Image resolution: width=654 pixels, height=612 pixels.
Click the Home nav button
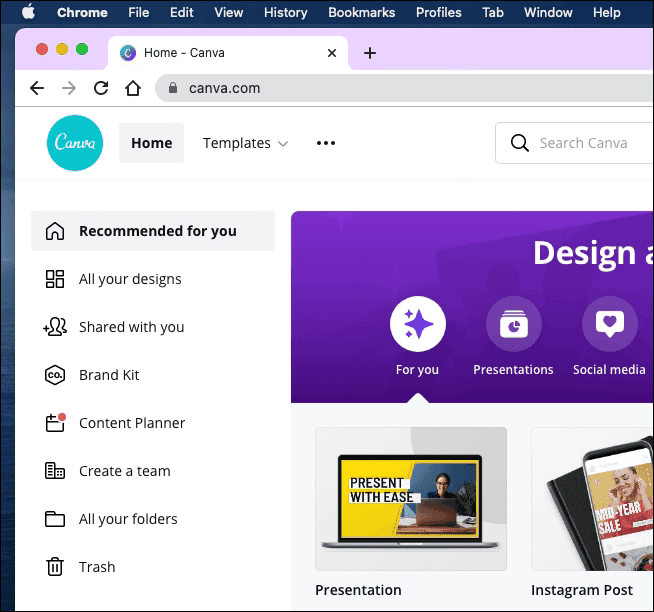coord(151,143)
